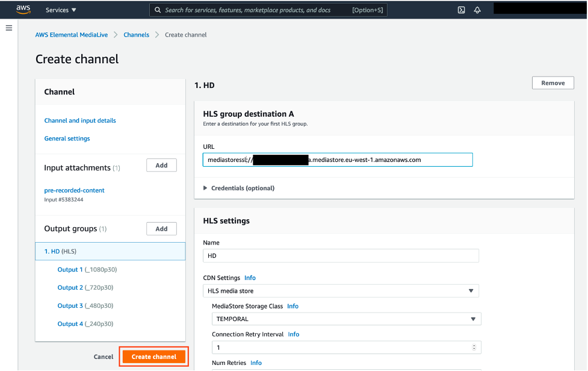Select Output 2 (_720p30)

[85, 287]
